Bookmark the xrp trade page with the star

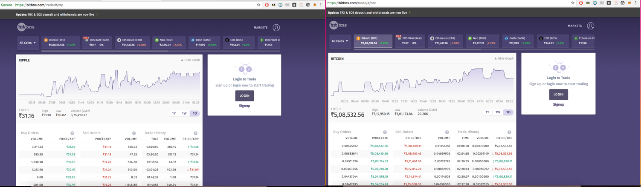pos(258,5)
